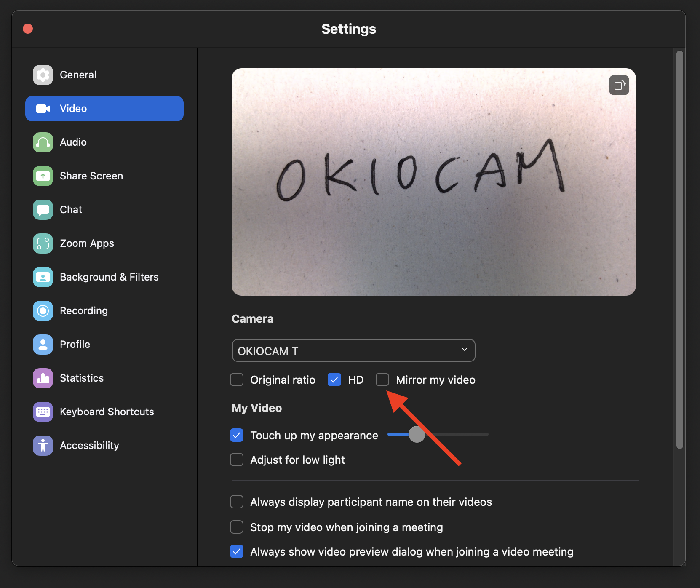Open General settings
This screenshot has width=700, height=588.
tap(104, 75)
